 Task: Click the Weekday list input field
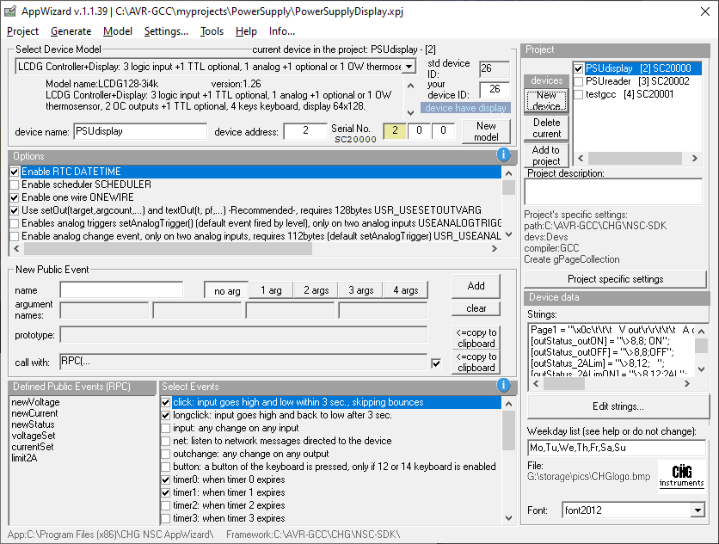pyautogui.click(x=617, y=447)
